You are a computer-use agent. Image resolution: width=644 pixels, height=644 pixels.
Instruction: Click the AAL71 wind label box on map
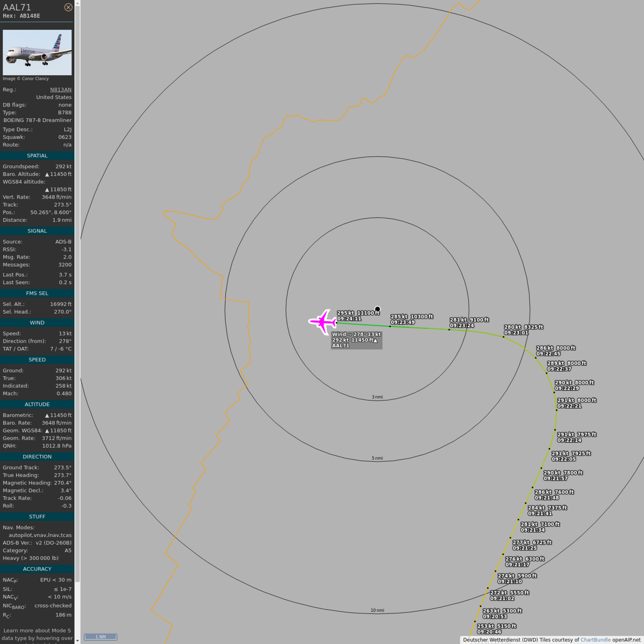point(356,340)
